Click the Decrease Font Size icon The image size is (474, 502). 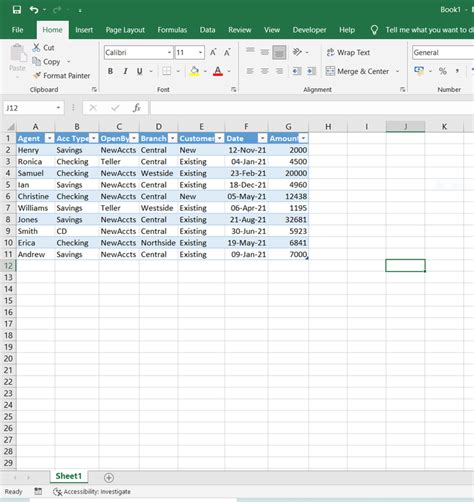point(227,52)
